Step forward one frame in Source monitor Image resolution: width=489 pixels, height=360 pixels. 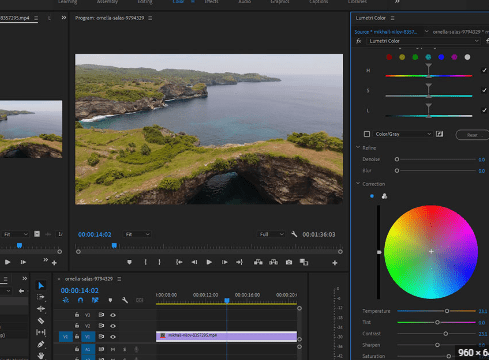[x=23, y=262]
